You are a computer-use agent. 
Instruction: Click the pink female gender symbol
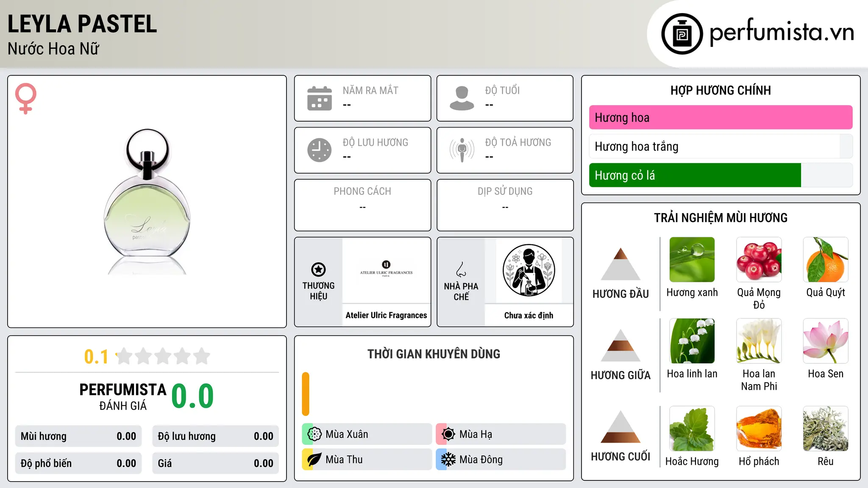(26, 98)
